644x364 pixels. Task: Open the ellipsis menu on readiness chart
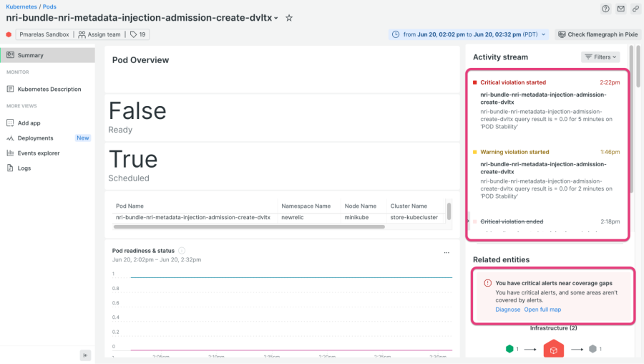pos(447,252)
